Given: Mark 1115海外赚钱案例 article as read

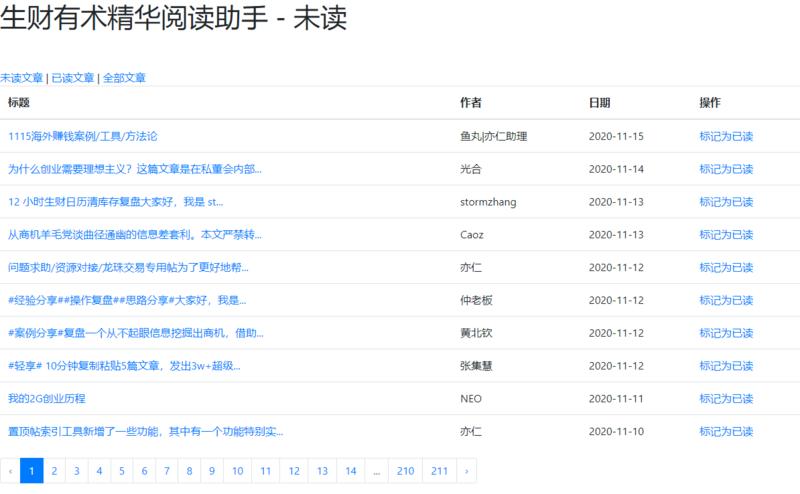Looking at the screenshot, I should pos(726,136).
